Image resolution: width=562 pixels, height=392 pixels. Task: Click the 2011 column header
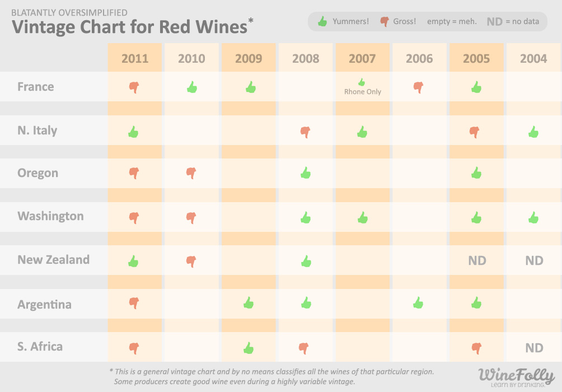click(x=135, y=58)
